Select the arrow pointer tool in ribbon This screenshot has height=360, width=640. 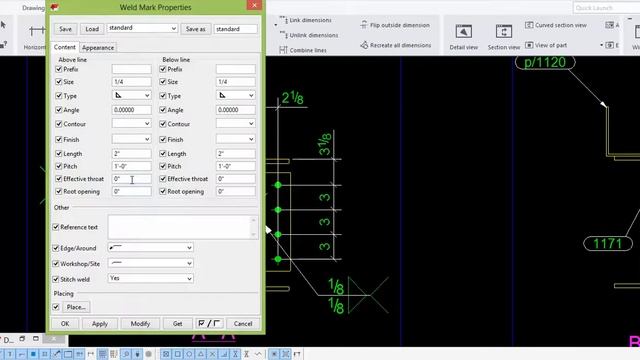[x=3, y=25]
